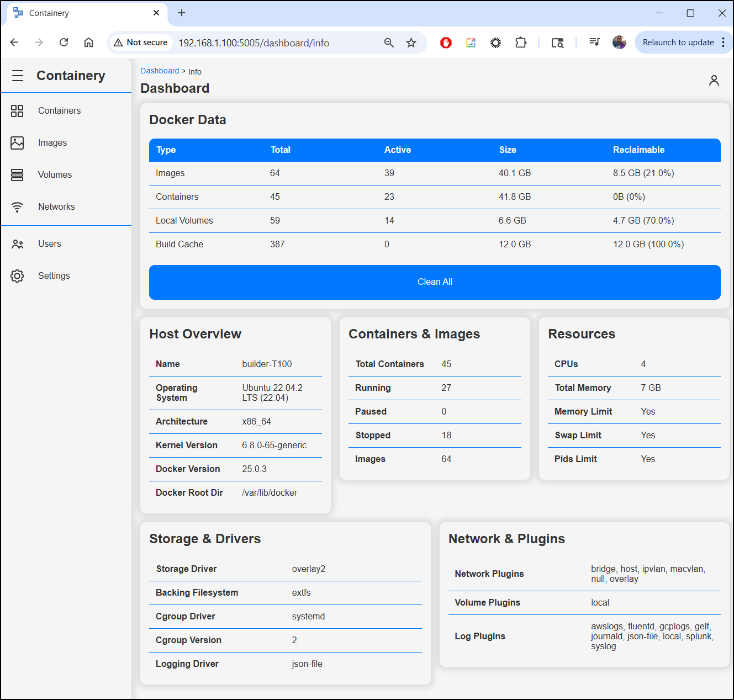Click the zoom magnifier icon in address bar

pyautogui.click(x=389, y=43)
